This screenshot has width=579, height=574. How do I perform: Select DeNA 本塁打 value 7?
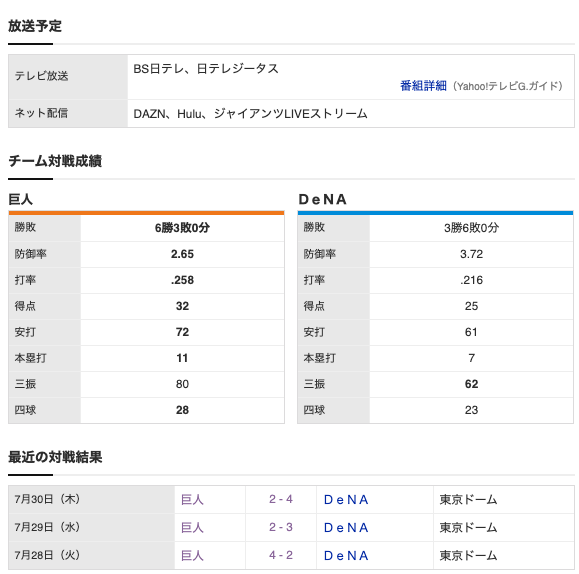pos(472,358)
